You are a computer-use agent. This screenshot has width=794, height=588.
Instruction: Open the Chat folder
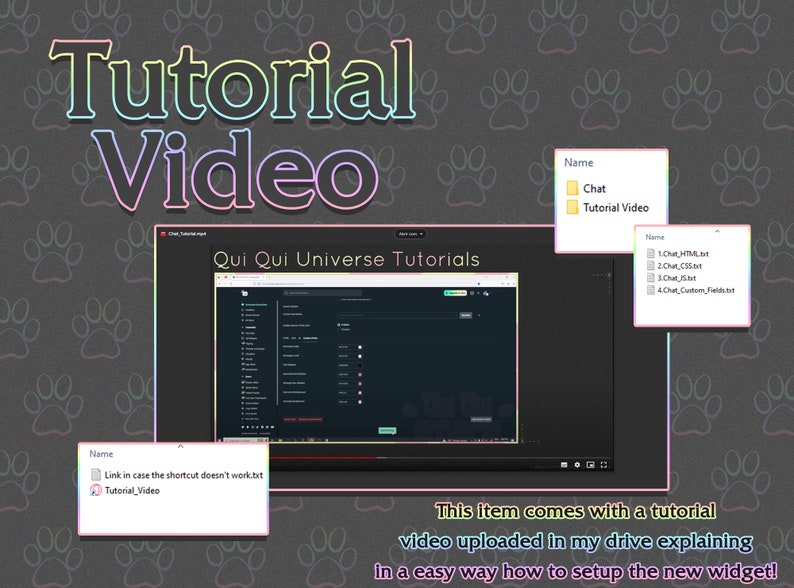tap(586, 188)
